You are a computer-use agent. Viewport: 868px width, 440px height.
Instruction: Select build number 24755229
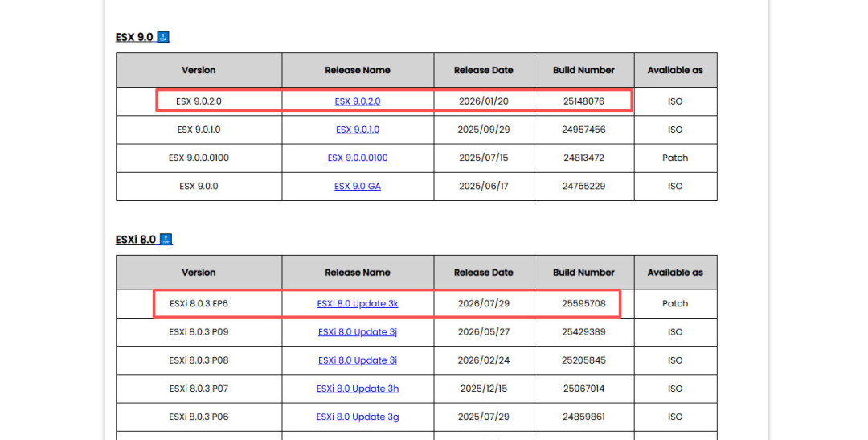[x=584, y=186]
